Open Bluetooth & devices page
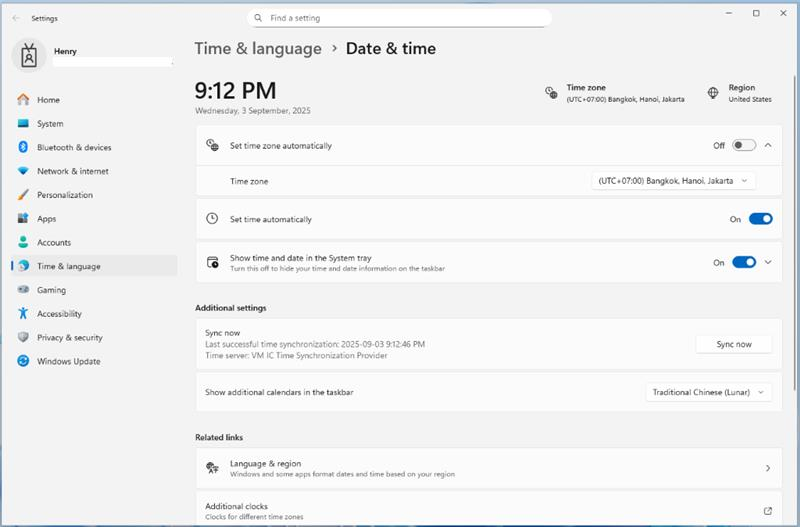This screenshot has height=527, width=800. pyautogui.click(x=94, y=147)
